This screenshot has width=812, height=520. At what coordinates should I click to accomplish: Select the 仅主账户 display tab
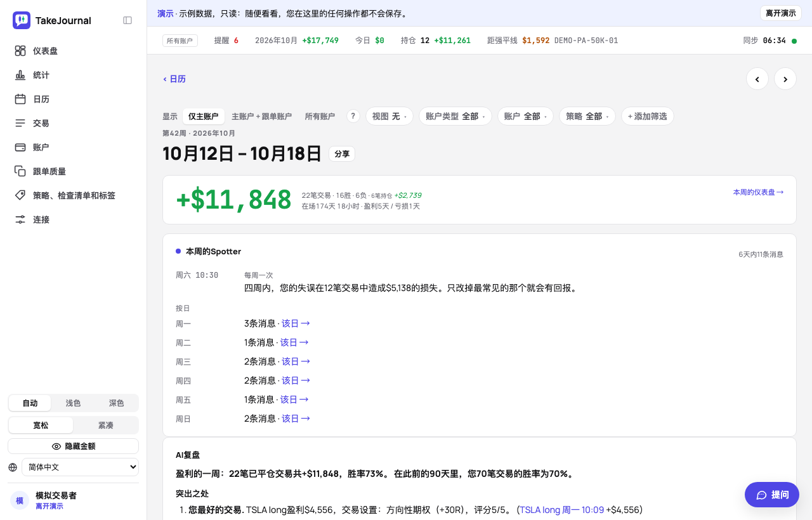203,117
